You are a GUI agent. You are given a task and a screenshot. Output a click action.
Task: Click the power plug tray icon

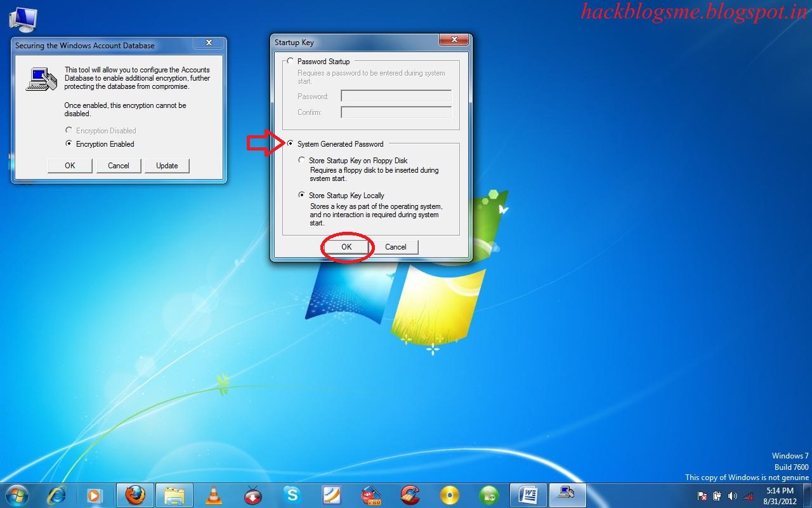click(x=717, y=495)
